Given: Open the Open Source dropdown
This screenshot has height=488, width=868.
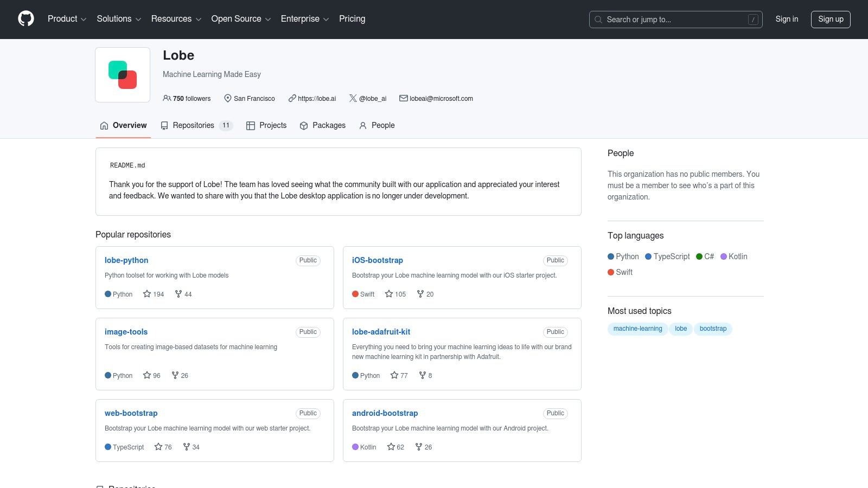Looking at the screenshot, I should point(241,19).
